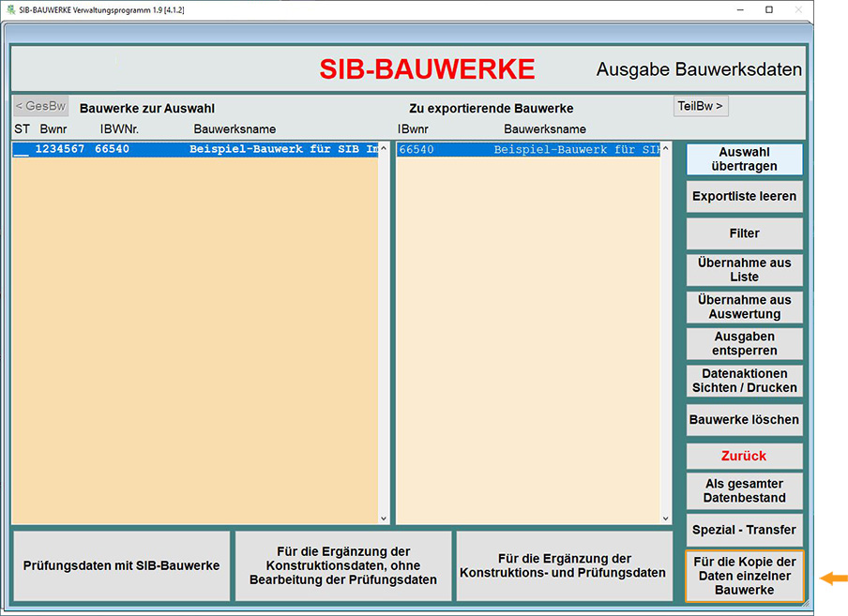Choose 'Für die Kopie der Daten einzelner Bauwerke'

click(744, 576)
